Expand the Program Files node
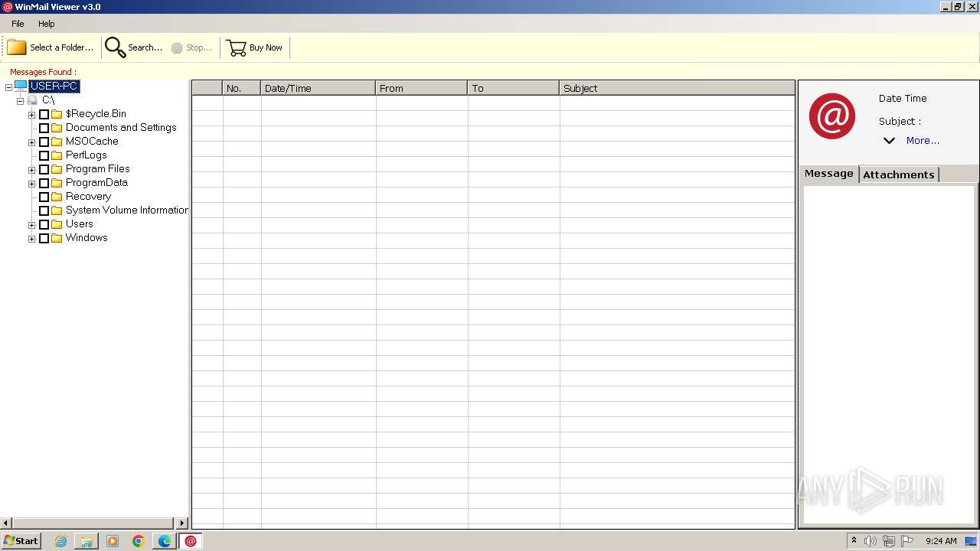Image resolution: width=980 pixels, height=551 pixels. pos(31,170)
